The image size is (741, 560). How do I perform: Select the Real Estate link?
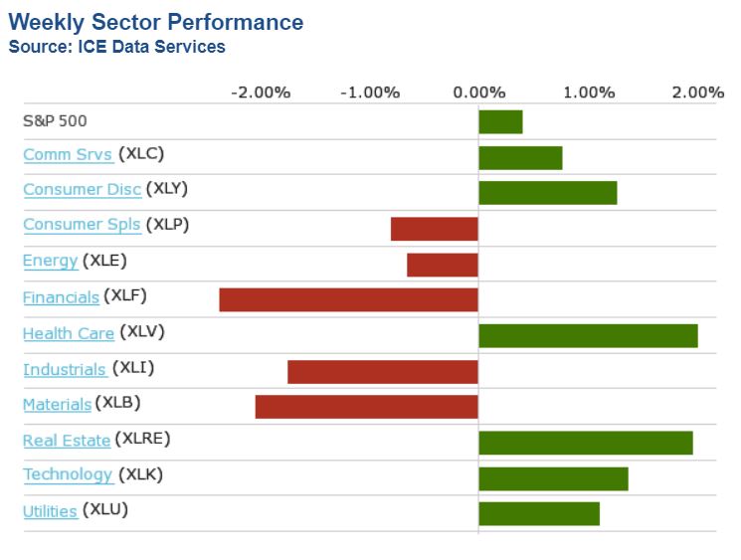click(66, 441)
